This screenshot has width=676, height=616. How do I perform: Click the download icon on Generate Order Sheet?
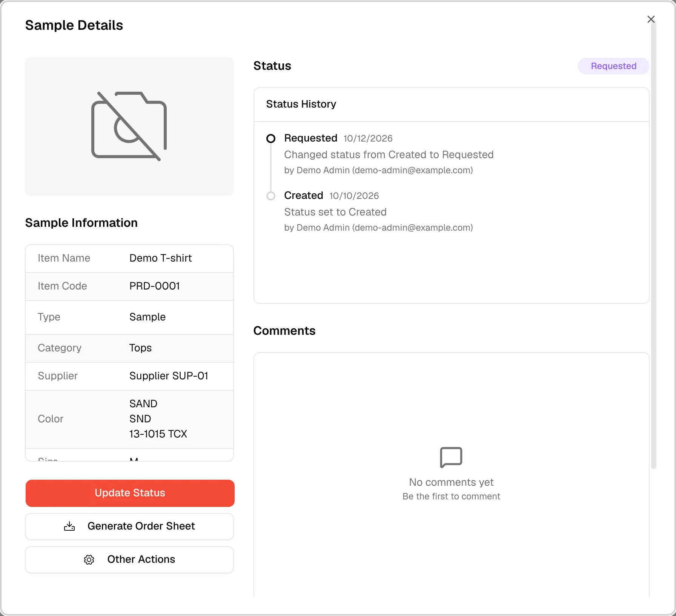coord(69,526)
